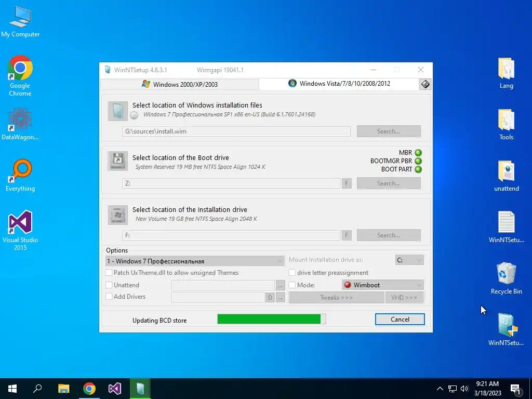
Task: Click the Unattend file path field
Action: 223,285
